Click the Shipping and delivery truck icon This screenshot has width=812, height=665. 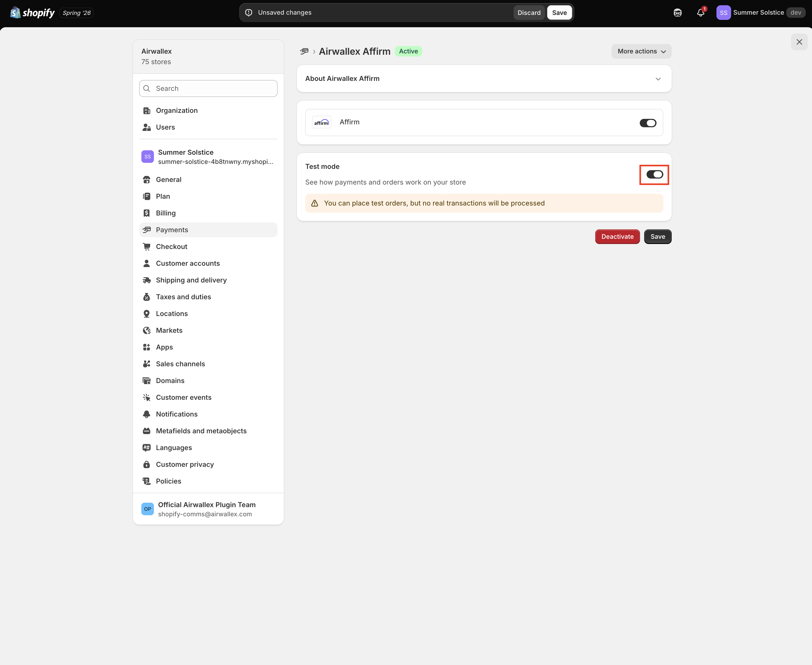147,280
